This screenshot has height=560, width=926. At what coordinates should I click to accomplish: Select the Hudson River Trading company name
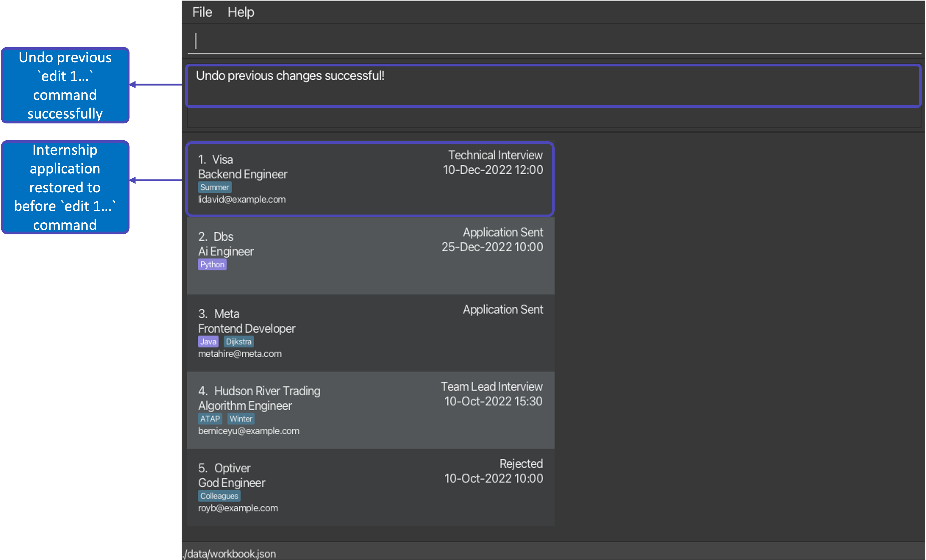(267, 391)
